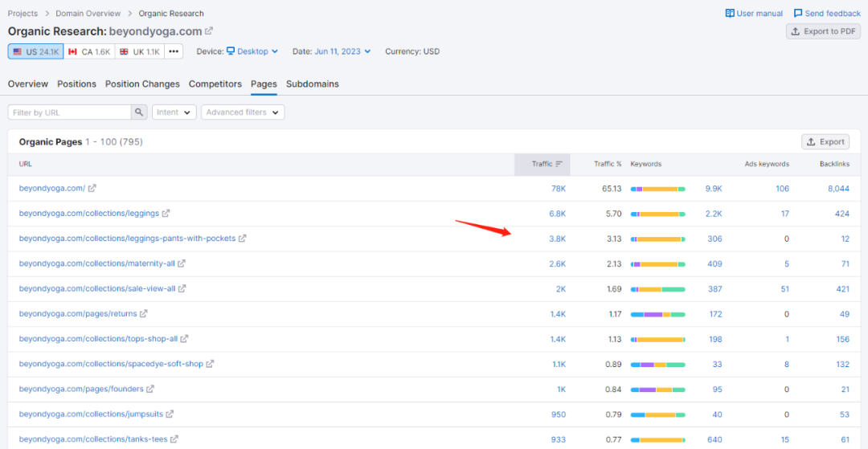Open external link icon for maternity-all URL

(182, 263)
